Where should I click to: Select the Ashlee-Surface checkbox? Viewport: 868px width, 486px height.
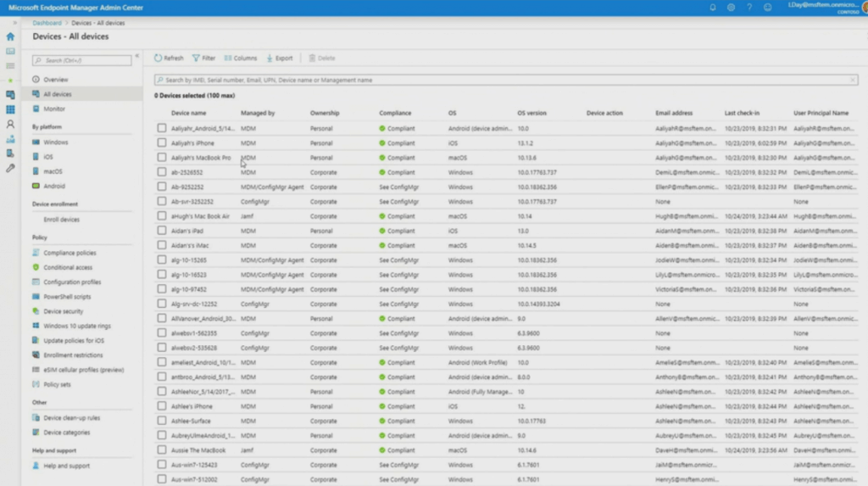pos(162,421)
